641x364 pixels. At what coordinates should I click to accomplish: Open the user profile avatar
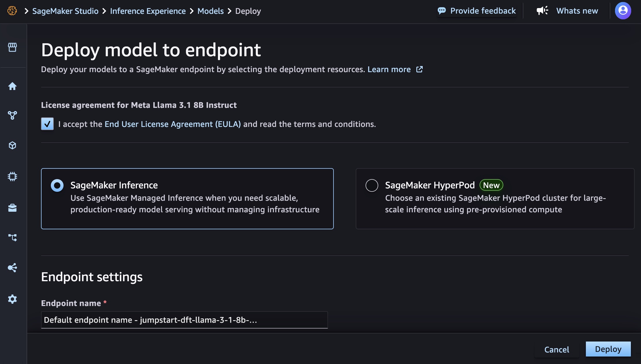pos(623,11)
